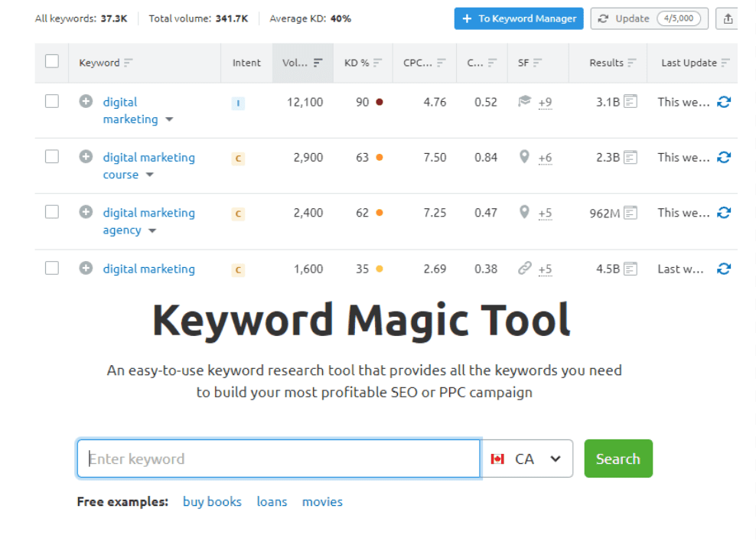This screenshot has height=545, width=756.
Task: Click the export upload icon button
Action: pyautogui.click(x=728, y=19)
